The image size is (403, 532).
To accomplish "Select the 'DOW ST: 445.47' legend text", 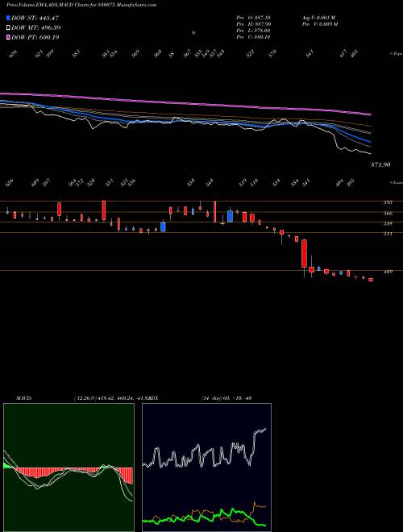I will point(35,18).
